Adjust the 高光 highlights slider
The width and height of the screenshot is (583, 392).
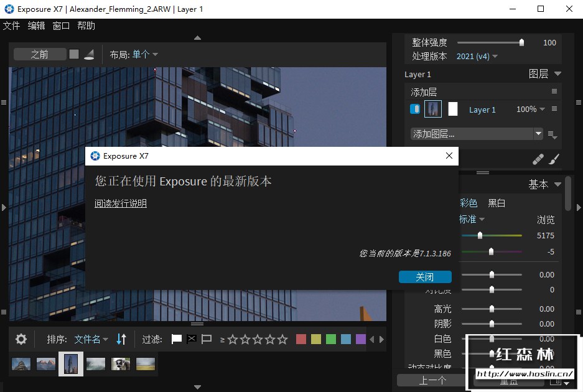point(492,309)
